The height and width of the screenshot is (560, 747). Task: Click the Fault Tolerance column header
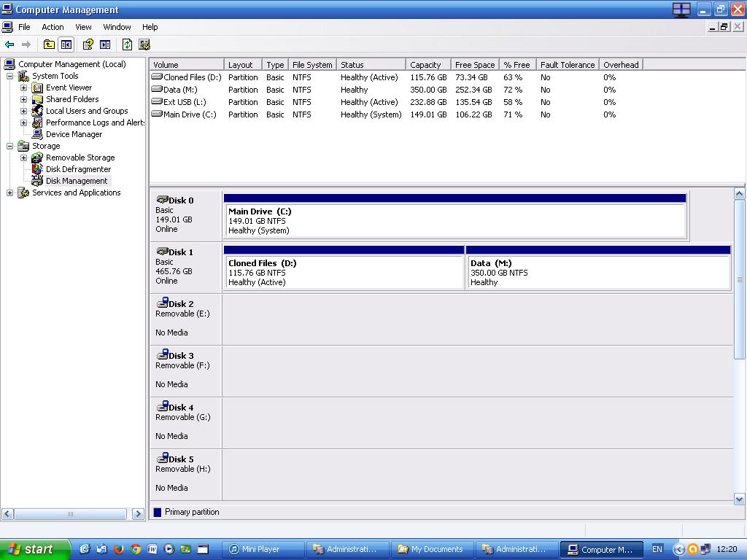[x=568, y=65]
